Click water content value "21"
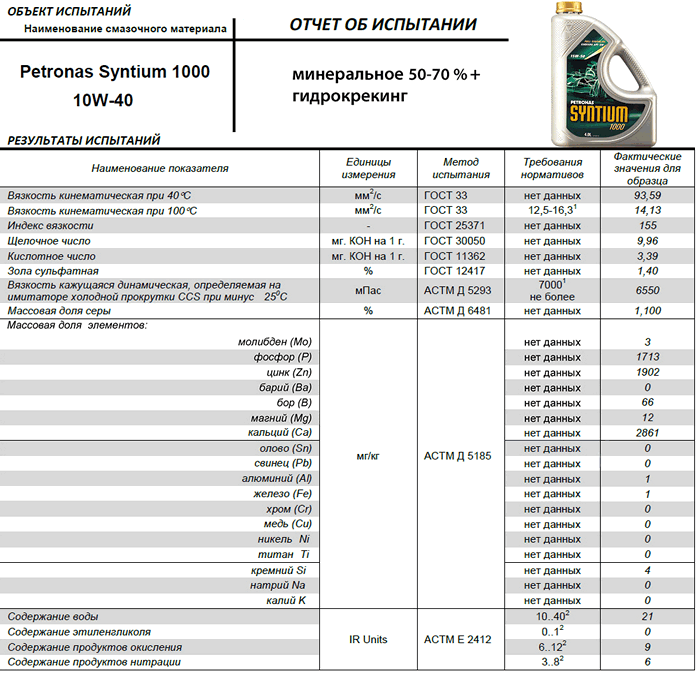Viewport: 700px width, 674px height. (x=648, y=617)
